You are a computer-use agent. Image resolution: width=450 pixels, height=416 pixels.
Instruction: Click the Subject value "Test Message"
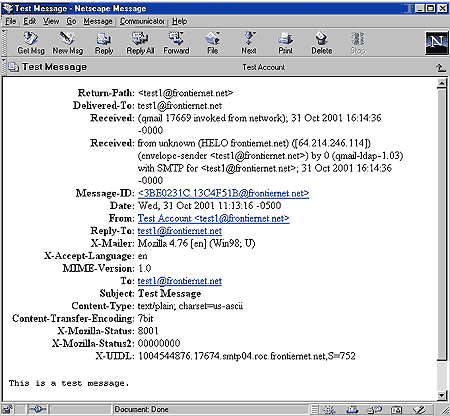tap(169, 294)
